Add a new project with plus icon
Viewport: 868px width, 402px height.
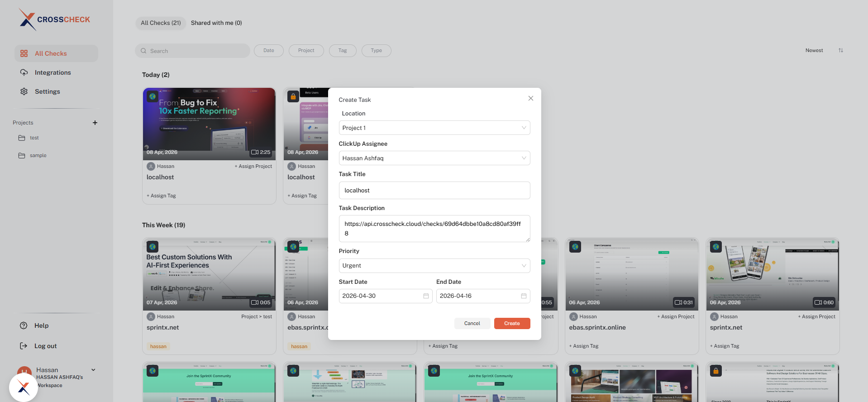tap(95, 123)
